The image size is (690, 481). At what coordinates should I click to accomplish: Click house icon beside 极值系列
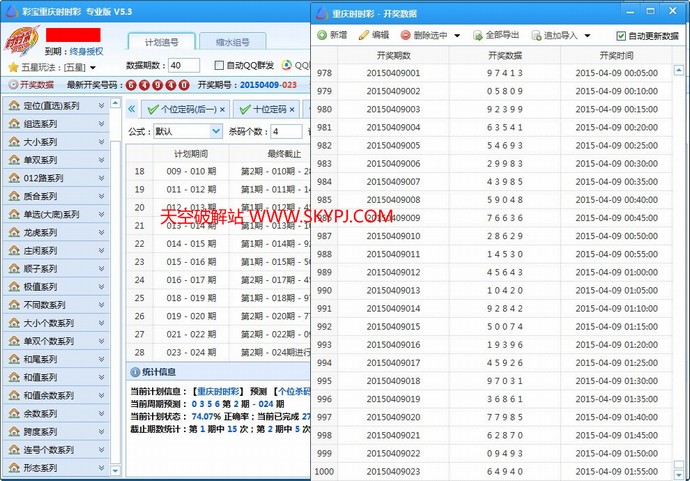pyautogui.click(x=15, y=286)
